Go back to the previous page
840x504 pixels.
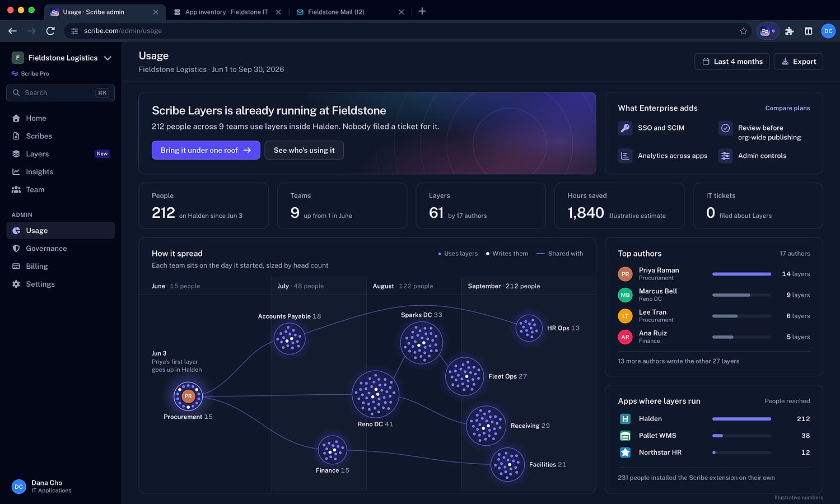(12, 31)
